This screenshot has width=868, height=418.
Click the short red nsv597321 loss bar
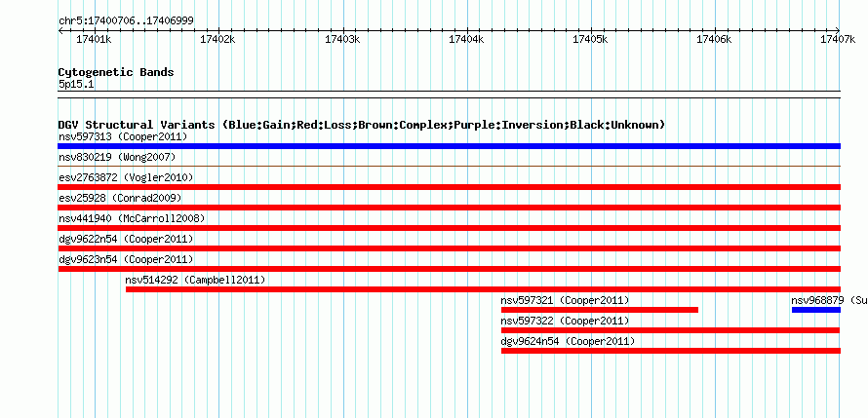600,310
